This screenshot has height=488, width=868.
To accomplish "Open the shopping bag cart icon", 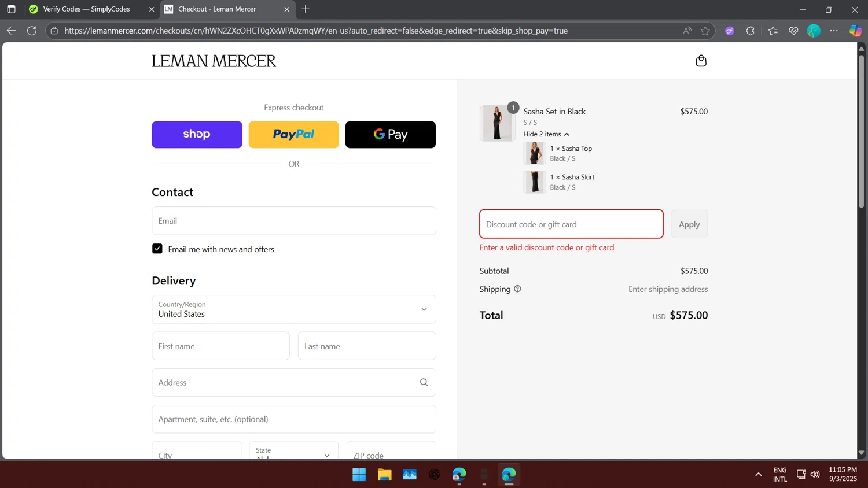I will pos(701,61).
